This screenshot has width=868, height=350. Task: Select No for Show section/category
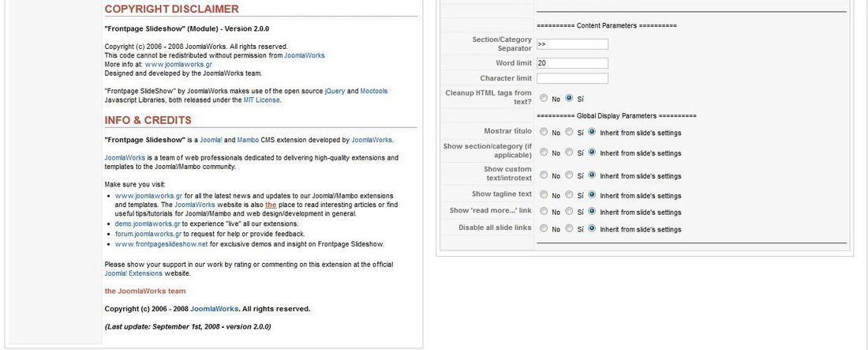point(544,152)
